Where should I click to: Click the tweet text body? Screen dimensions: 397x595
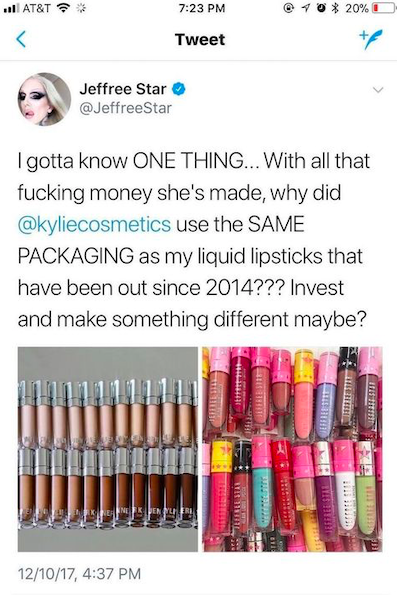[x=194, y=240]
